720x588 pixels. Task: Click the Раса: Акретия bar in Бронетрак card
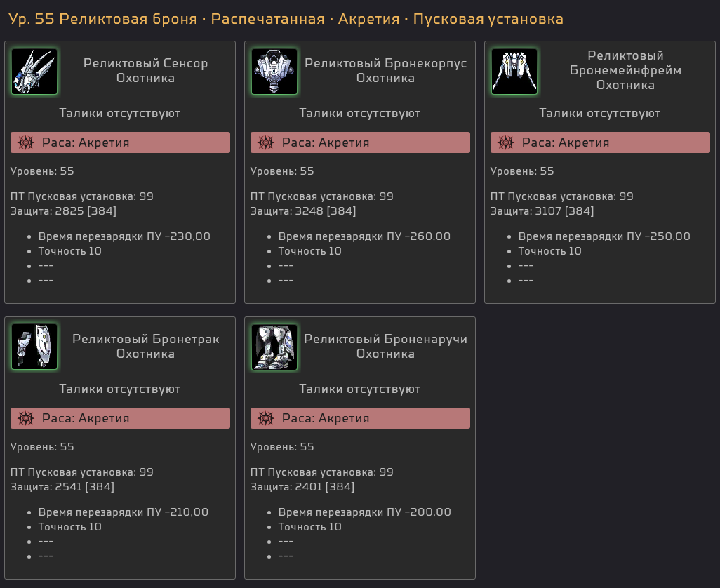[x=120, y=418]
